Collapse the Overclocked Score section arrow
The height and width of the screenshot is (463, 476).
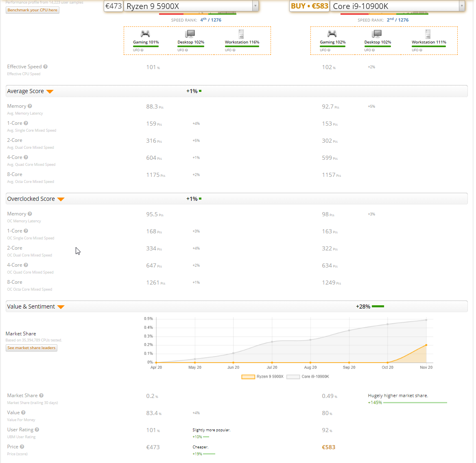pyautogui.click(x=61, y=199)
